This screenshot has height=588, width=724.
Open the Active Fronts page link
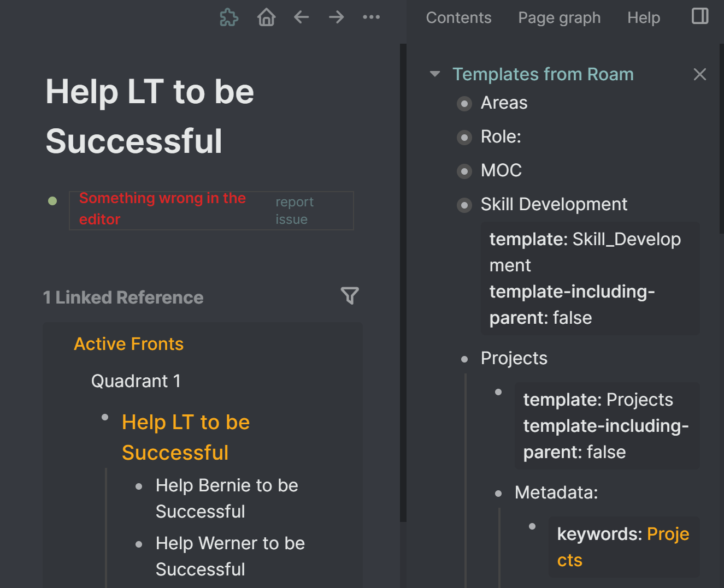[128, 343]
